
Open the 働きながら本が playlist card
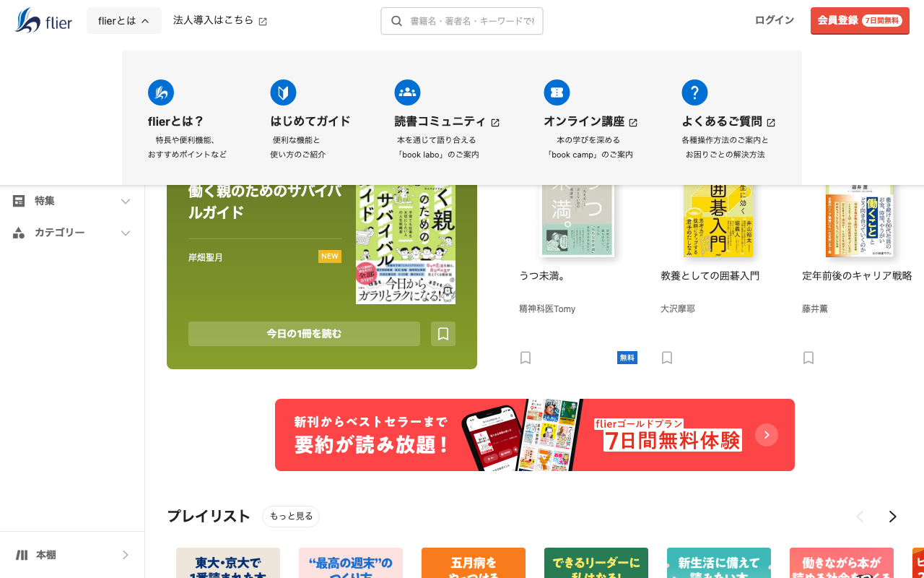click(x=842, y=563)
